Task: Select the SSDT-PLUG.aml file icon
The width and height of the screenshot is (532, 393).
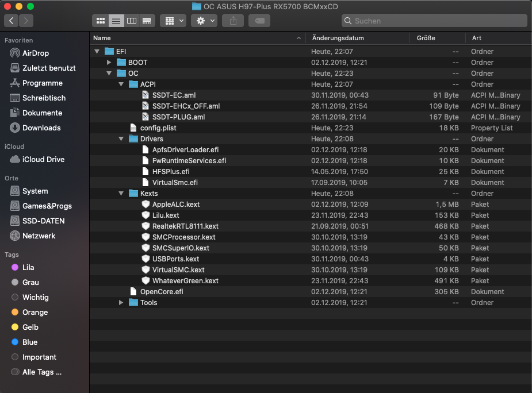Action: [x=145, y=117]
